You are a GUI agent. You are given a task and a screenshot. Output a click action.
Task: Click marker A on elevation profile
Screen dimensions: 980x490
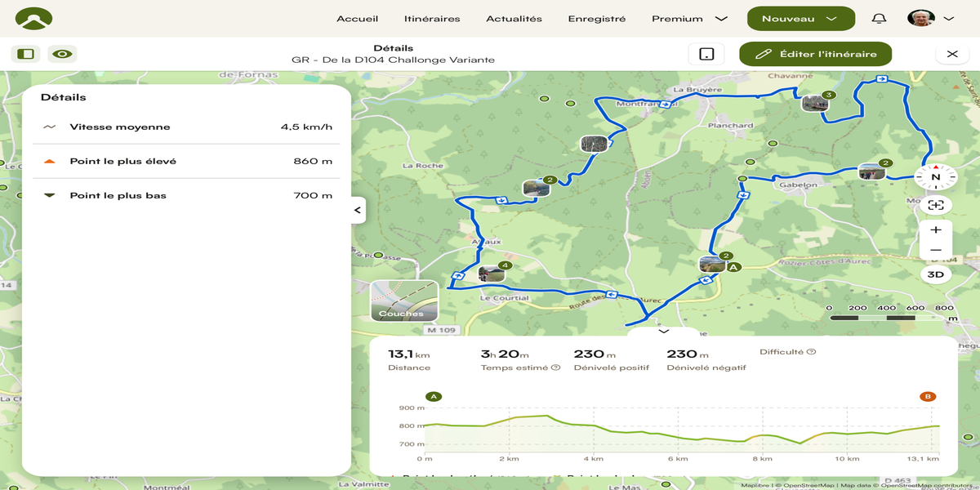434,397
